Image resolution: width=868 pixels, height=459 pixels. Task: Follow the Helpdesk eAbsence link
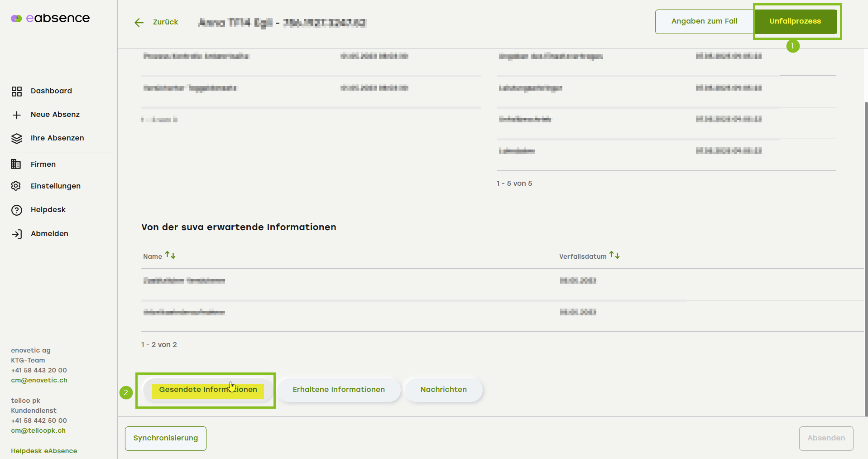[x=44, y=451]
